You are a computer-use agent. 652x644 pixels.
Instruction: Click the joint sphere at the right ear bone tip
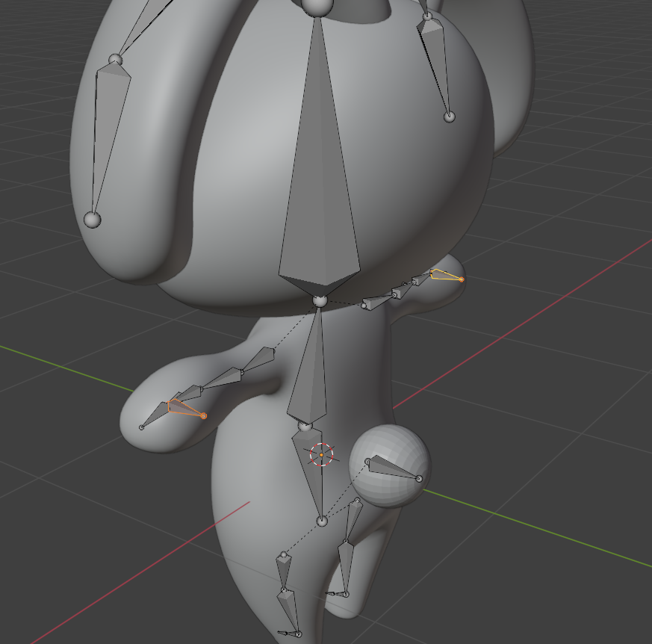(449, 117)
